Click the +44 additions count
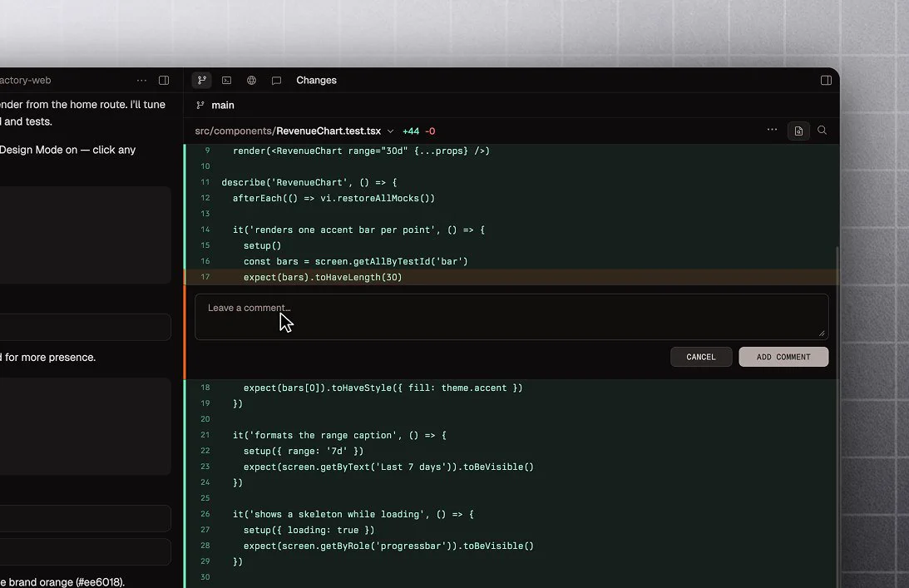909x588 pixels. pyautogui.click(x=411, y=131)
